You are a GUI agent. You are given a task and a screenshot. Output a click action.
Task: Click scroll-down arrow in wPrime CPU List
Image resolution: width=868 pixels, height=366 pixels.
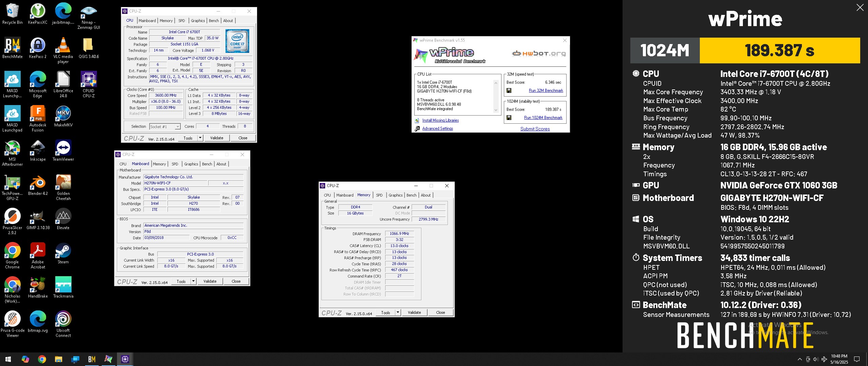(496, 110)
